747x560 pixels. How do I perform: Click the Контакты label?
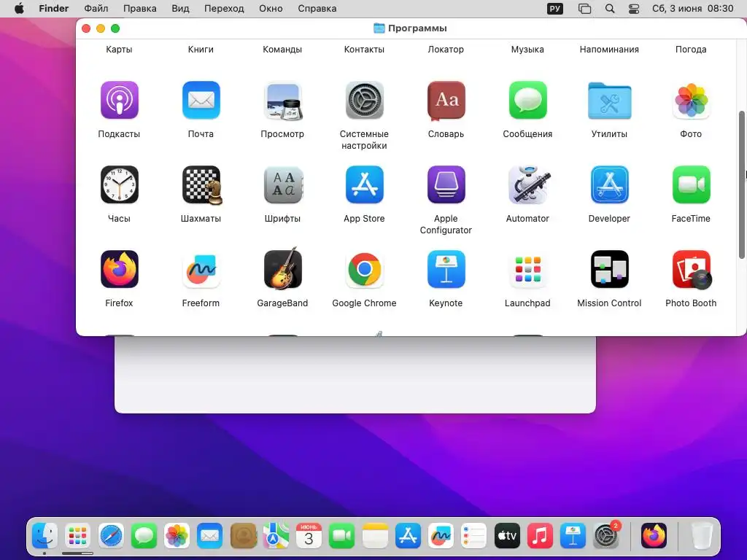pos(364,50)
